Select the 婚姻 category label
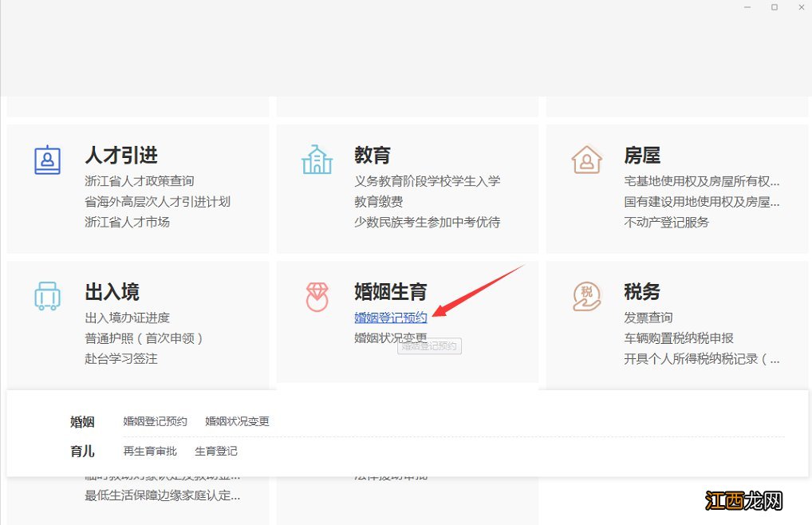812x525 pixels. click(x=82, y=421)
